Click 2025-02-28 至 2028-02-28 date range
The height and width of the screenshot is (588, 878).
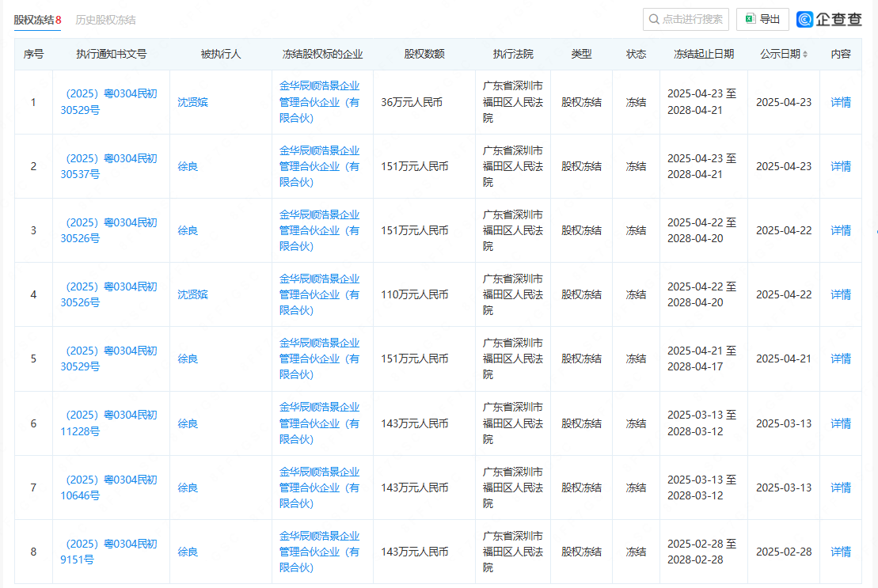tap(701, 552)
